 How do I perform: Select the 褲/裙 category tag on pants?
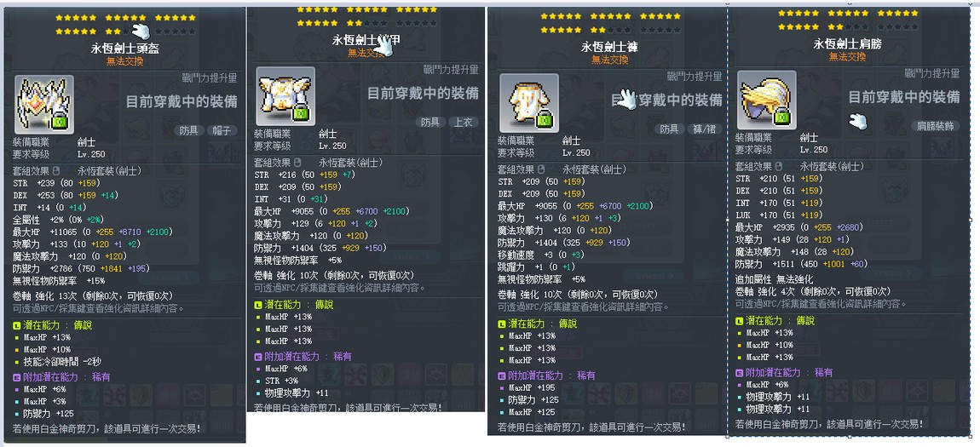pos(704,129)
